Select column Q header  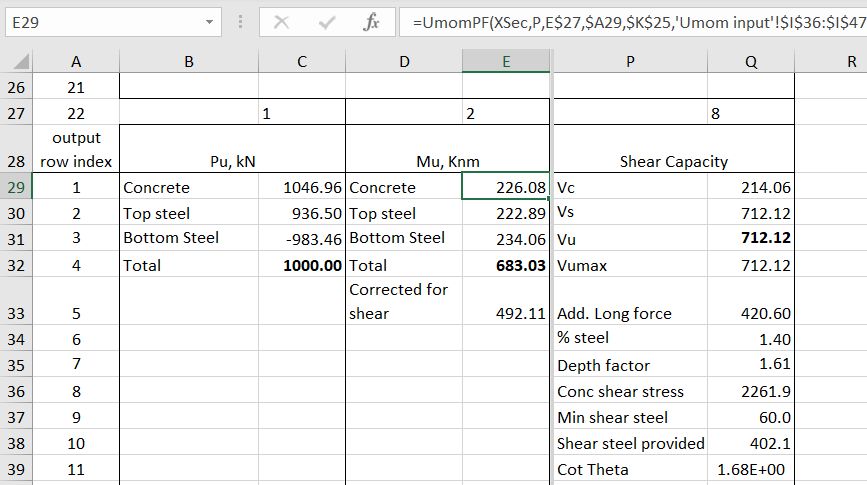point(750,61)
